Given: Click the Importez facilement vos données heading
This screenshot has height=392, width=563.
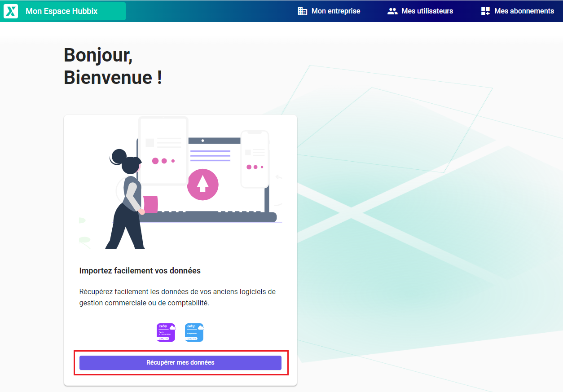Looking at the screenshot, I should pos(141,270).
